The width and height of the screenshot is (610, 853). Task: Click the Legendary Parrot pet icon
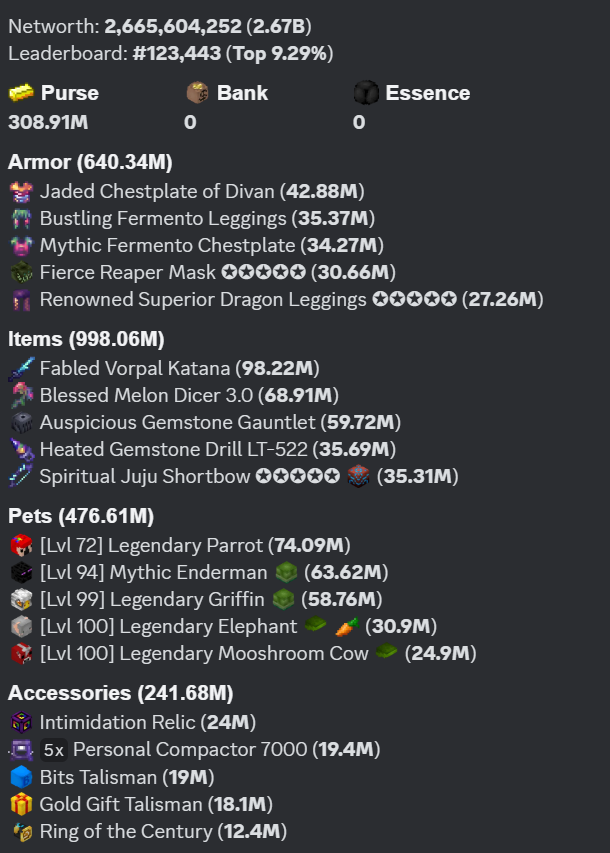coord(22,545)
